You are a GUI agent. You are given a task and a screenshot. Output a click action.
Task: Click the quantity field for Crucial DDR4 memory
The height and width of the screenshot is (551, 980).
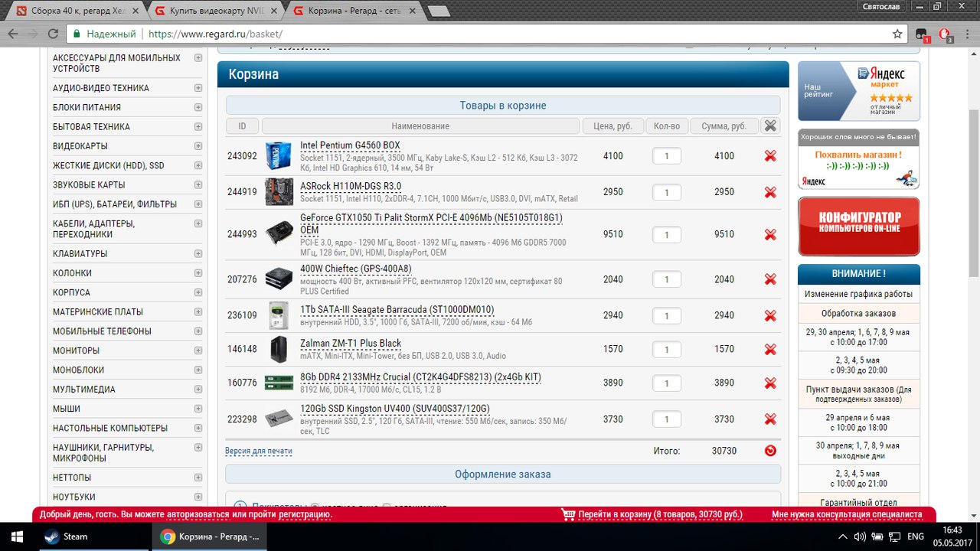666,383
